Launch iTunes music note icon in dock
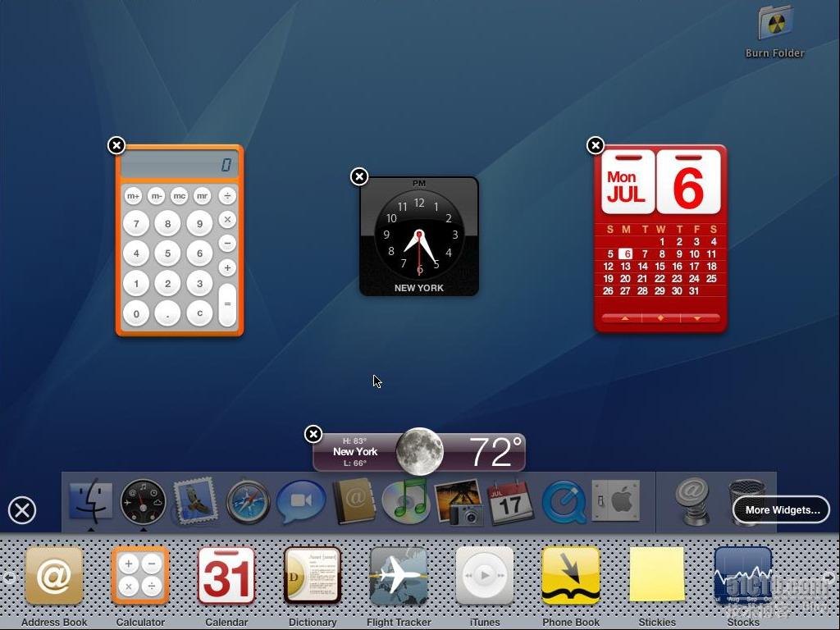 tap(406, 502)
